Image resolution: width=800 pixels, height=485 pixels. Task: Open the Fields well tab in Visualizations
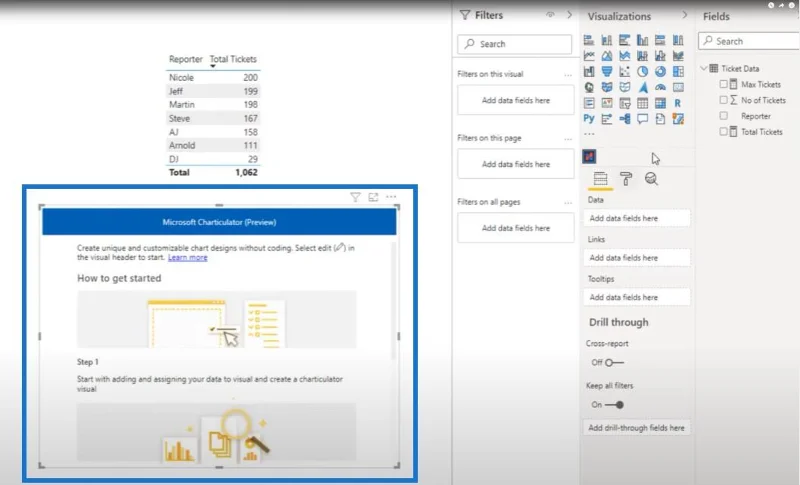601,179
